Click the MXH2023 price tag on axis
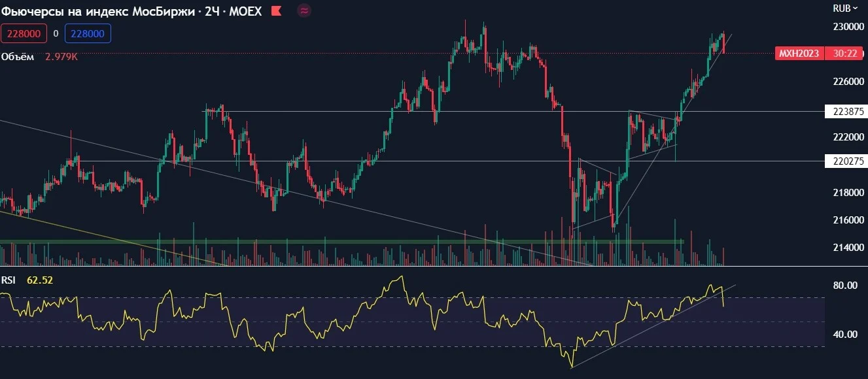The height and width of the screenshot is (379, 868). pyautogui.click(x=800, y=54)
